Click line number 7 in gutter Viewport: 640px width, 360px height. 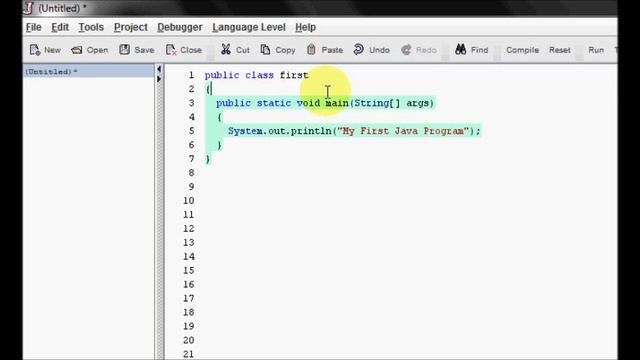click(x=191, y=159)
